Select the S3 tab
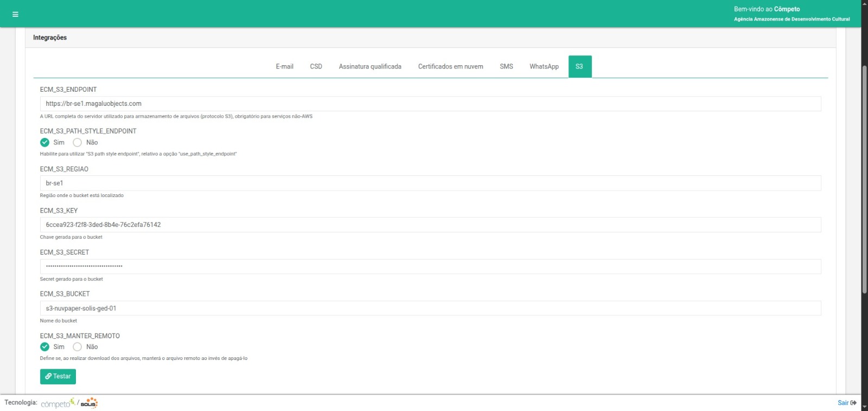 (x=579, y=67)
